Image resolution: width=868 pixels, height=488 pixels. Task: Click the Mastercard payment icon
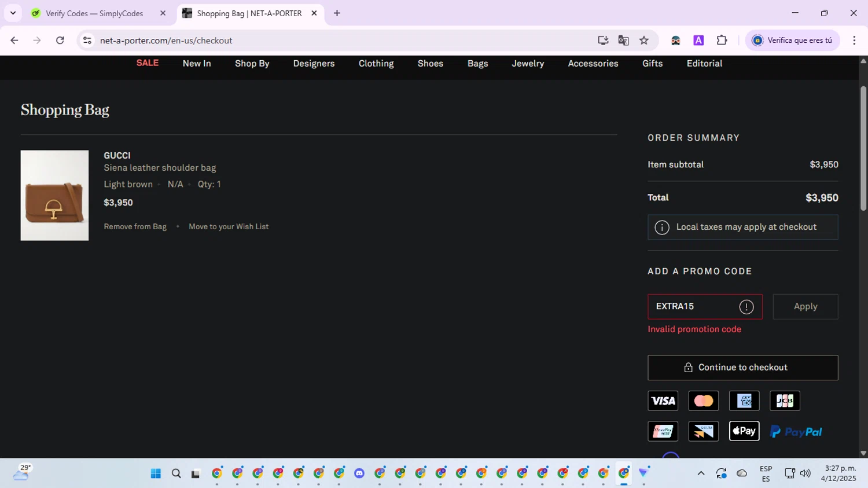tap(704, 401)
